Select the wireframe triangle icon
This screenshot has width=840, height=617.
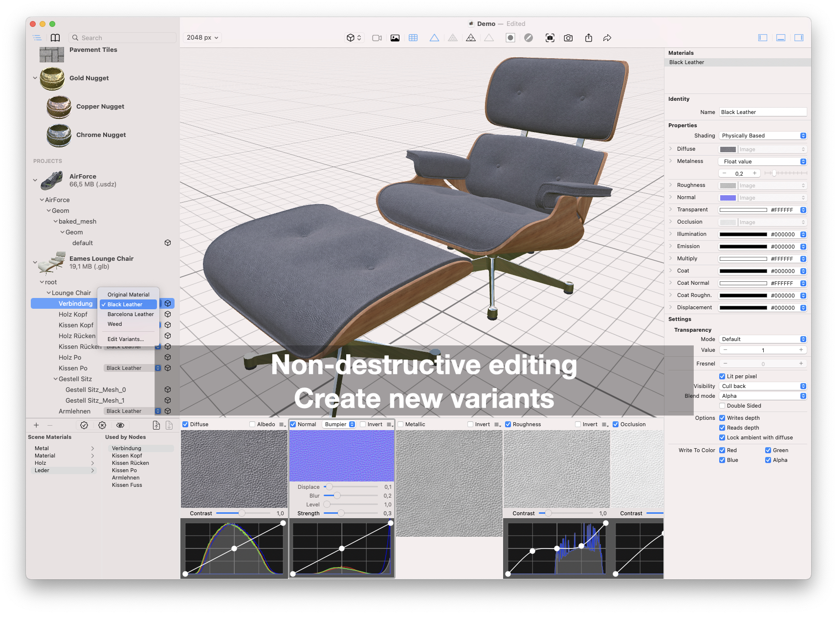(434, 38)
